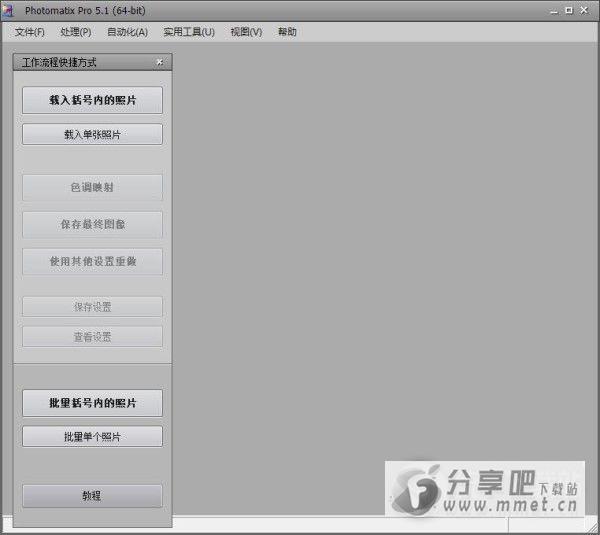Close the 工作流程快捷方式 panel
The width and height of the screenshot is (600, 535).
(160, 62)
